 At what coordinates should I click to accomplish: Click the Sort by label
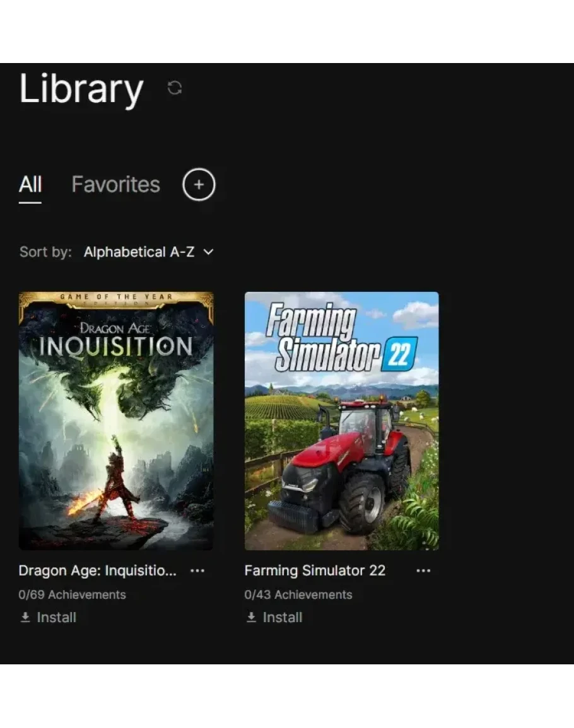coord(45,252)
